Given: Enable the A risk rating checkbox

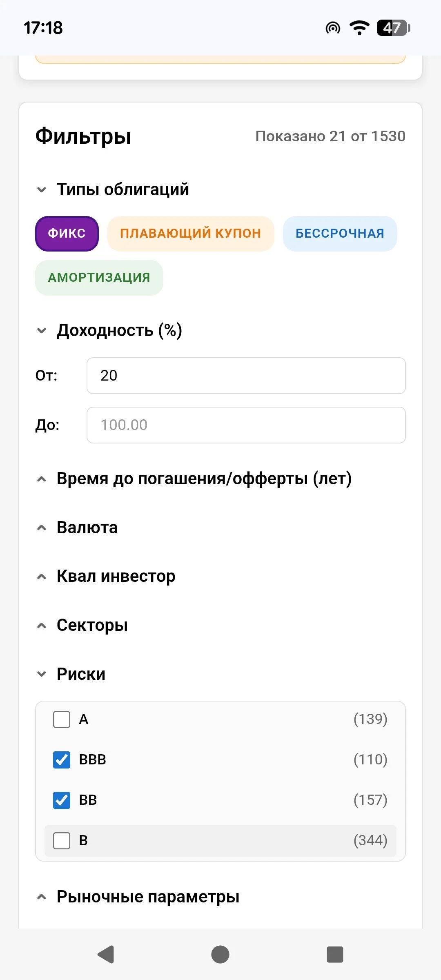Looking at the screenshot, I should (62, 719).
